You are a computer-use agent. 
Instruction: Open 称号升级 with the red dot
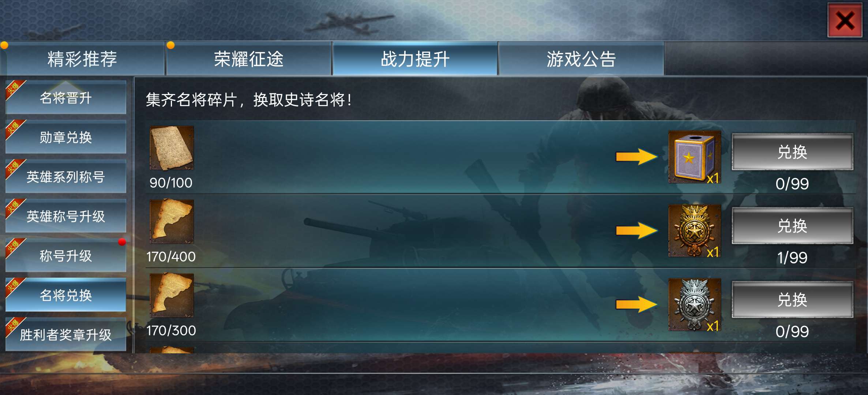pos(66,256)
